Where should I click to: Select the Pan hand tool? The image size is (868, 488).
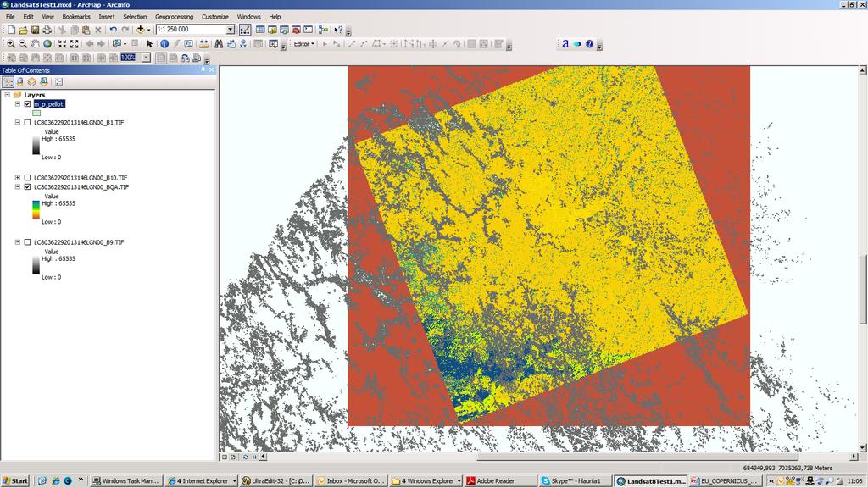point(35,44)
